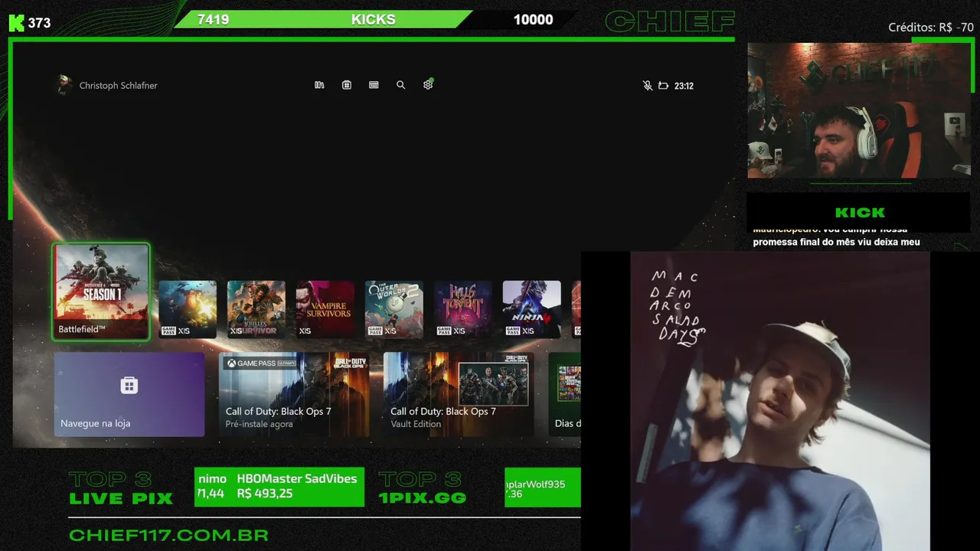Click the CHIEF logo text at top
Image resolution: width=980 pixels, height=551 pixels.
pos(670,21)
